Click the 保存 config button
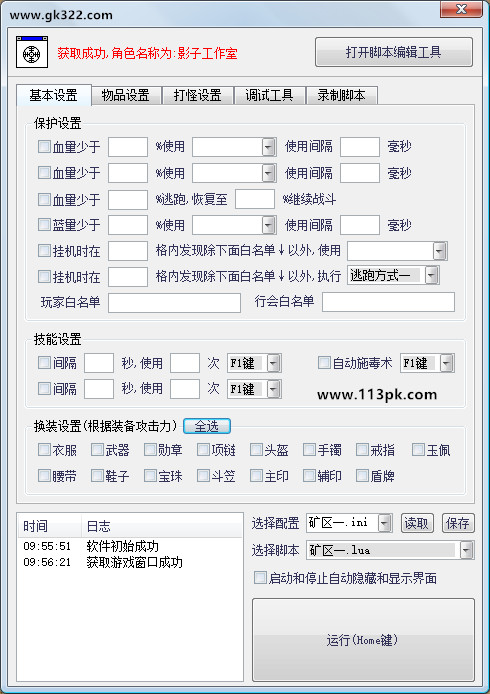Viewport: 490px width, 694px height. pyautogui.click(x=458, y=523)
